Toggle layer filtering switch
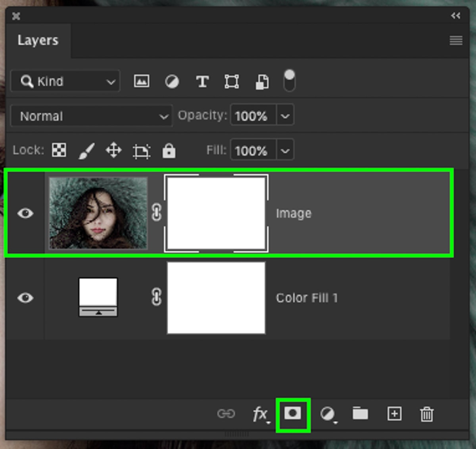This screenshot has width=476, height=449. [290, 81]
